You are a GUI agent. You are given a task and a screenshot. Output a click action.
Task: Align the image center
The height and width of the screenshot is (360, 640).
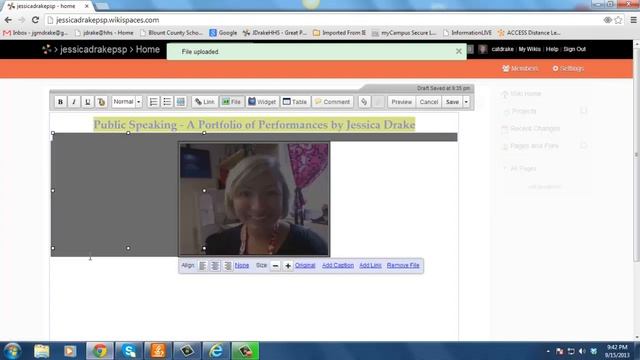tap(215, 266)
